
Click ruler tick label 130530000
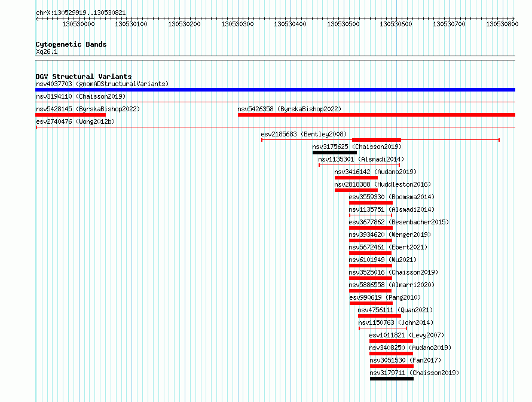click(x=78, y=24)
